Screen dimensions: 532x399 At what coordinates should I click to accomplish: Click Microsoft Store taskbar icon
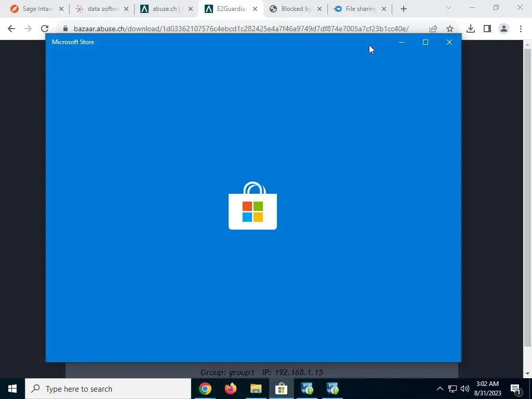[281, 389]
